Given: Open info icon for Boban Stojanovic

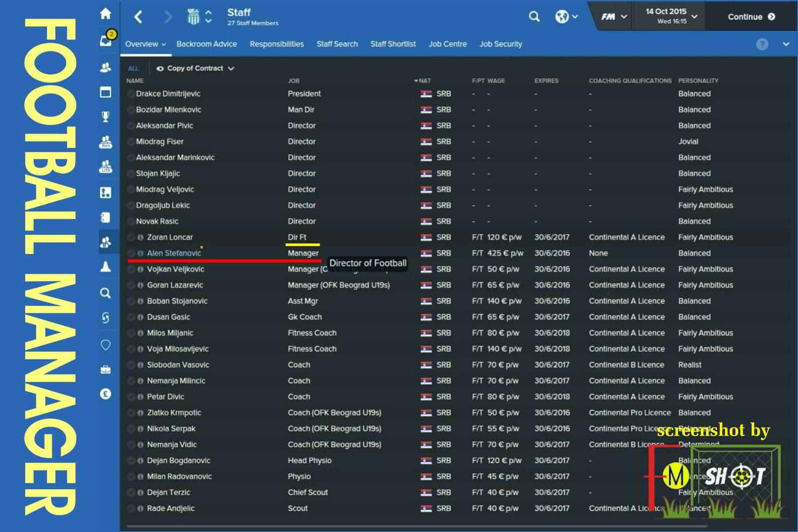Looking at the screenshot, I should tap(140, 301).
